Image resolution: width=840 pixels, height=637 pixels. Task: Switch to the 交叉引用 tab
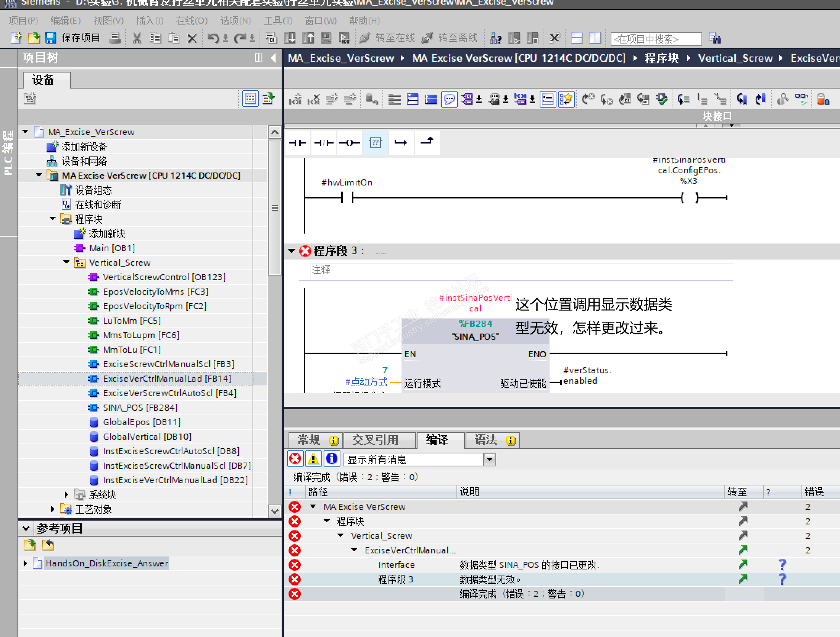click(375, 440)
